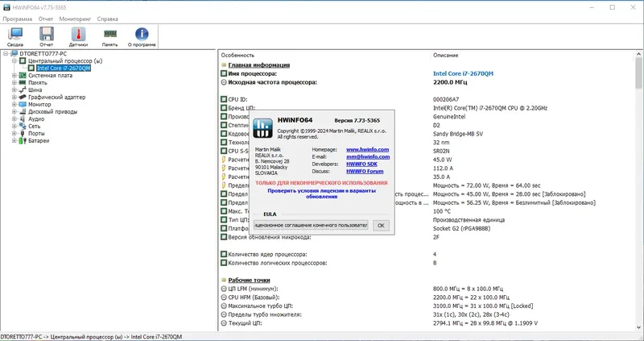Click the HWiNFO64 title bar app icon
The height and width of the screenshot is (341, 644).
(6, 7)
